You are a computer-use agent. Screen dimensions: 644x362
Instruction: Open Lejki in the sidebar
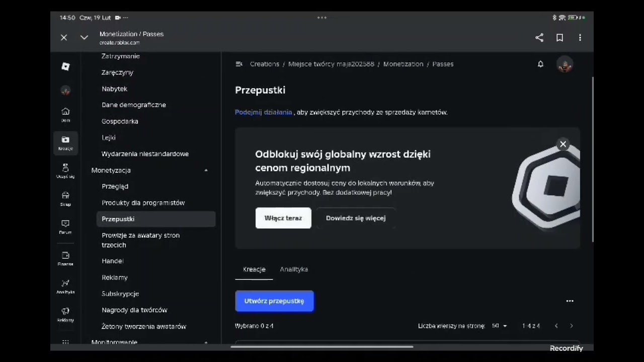click(109, 137)
